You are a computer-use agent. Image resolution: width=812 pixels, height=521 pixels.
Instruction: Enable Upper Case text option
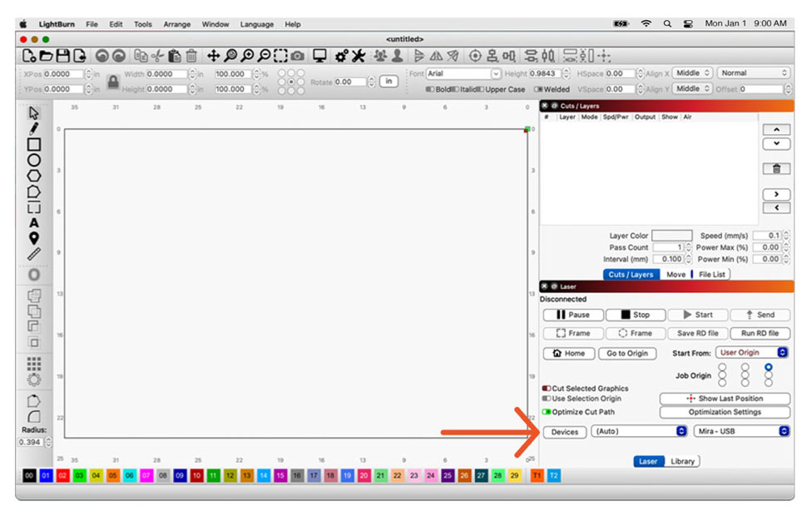[501, 90]
